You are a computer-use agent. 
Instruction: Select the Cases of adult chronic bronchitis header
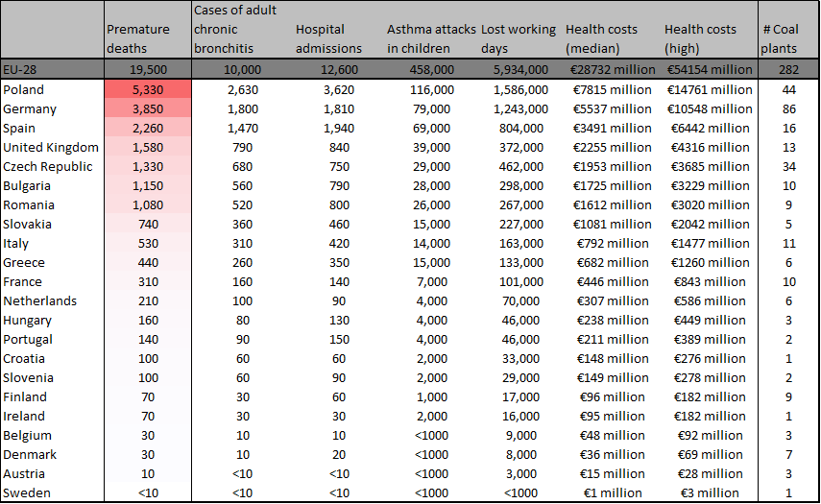point(235,30)
